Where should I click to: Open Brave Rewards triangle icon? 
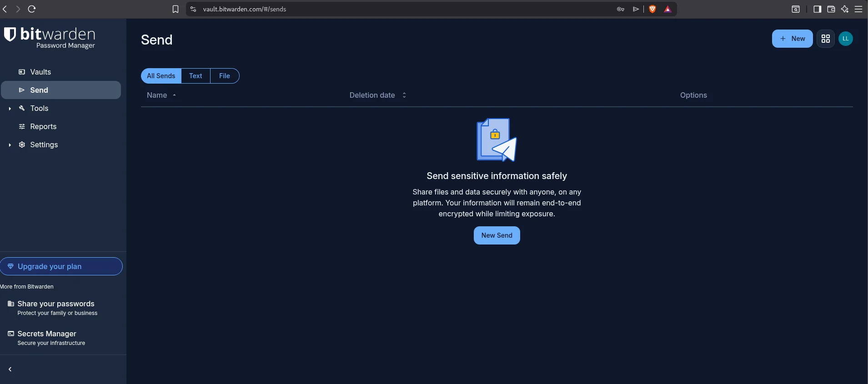click(667, 9)
